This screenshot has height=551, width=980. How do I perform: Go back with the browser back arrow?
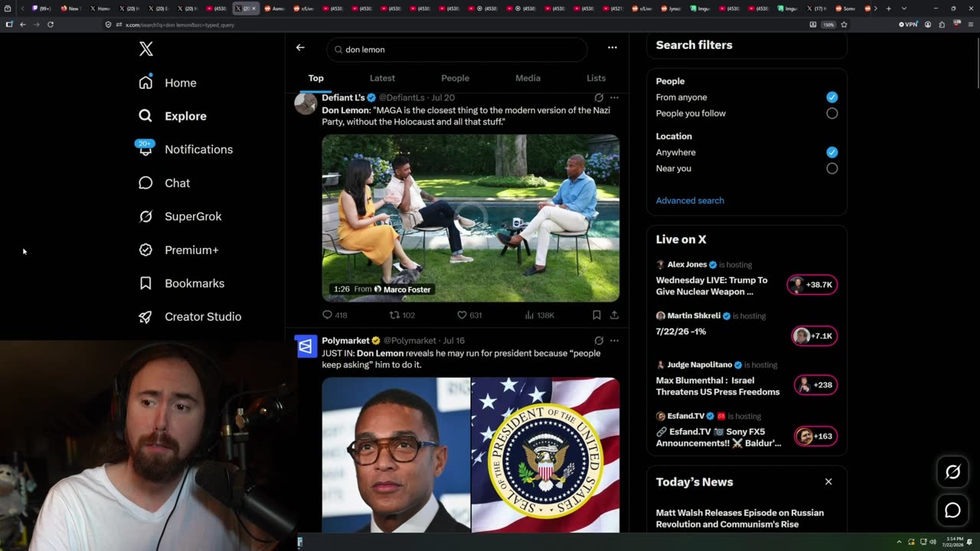[23, 24]
